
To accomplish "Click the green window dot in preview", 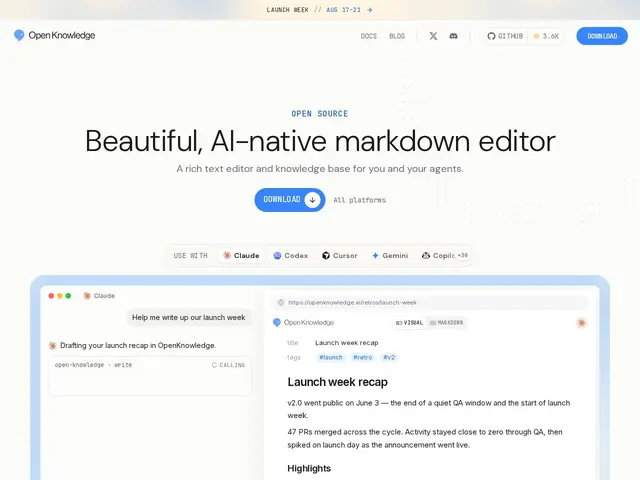I will [x=68, y=296].
